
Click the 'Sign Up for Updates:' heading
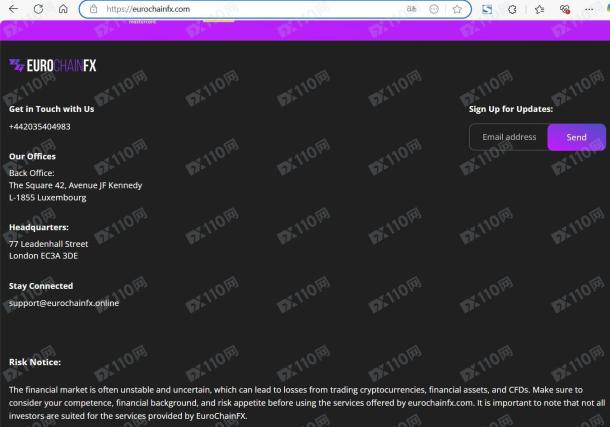point(511,109)
